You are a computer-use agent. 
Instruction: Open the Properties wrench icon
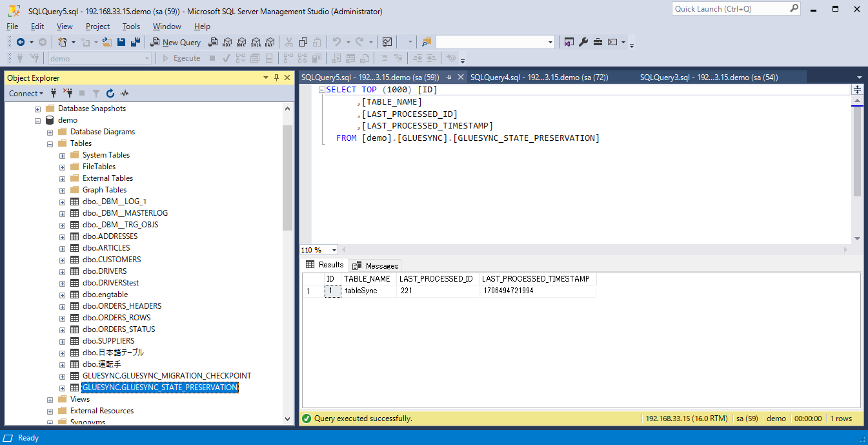[x=583, y=42]
